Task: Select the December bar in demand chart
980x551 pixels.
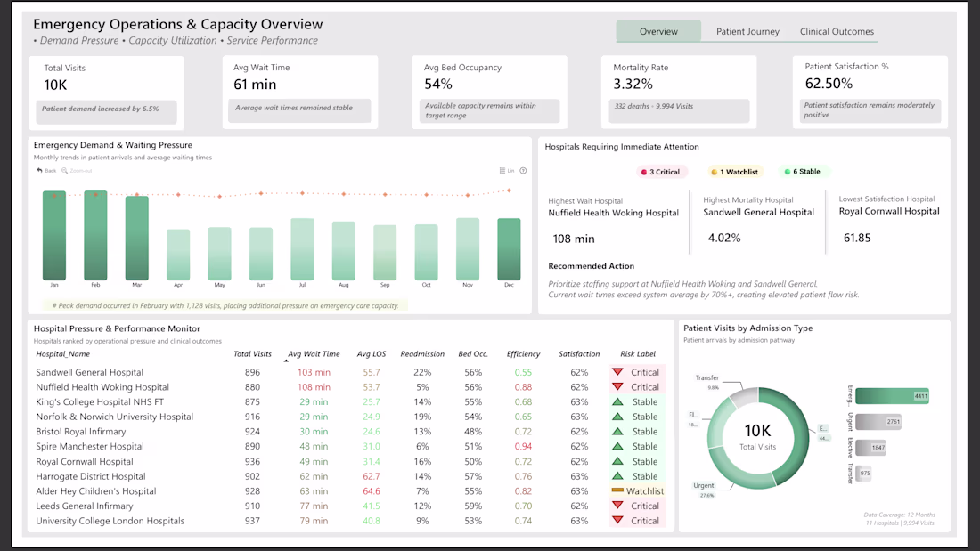Action: pyautogui.click(x=509, y=249)
